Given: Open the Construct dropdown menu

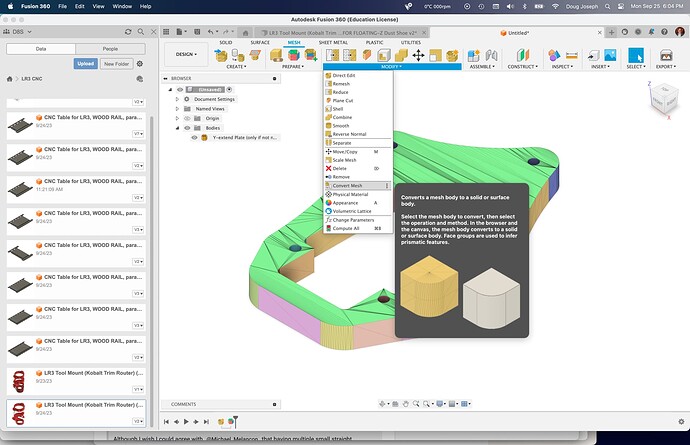Looking at the screenshot, I should pos(522,67).
